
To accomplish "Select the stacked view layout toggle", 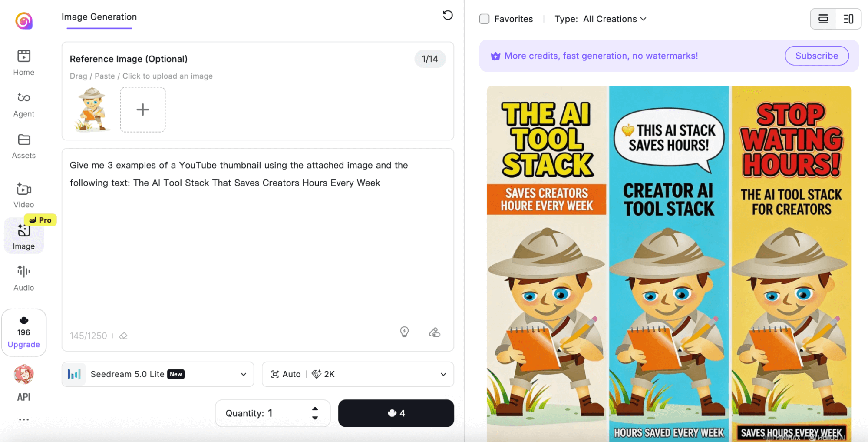I will 823,19.
